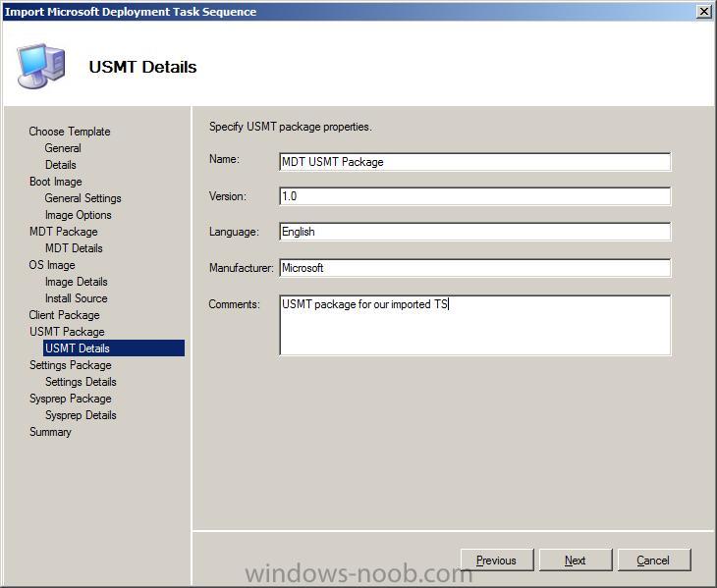
Task: Select Sysprep Details step
Action: 81,415
